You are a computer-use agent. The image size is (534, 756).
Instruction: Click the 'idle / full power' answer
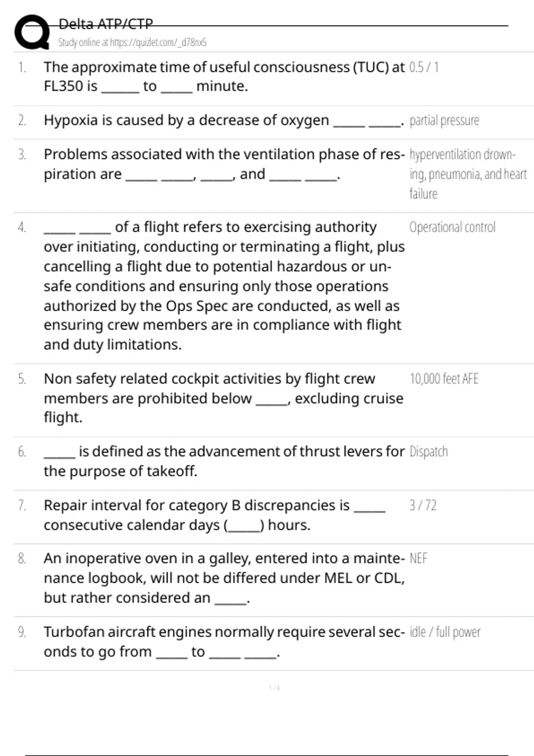(445, 632)
